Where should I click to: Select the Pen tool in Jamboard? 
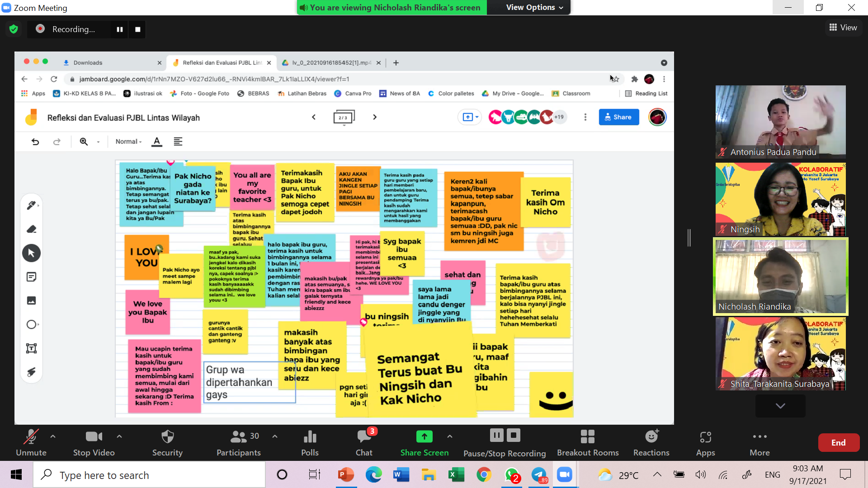pos(31,206)
